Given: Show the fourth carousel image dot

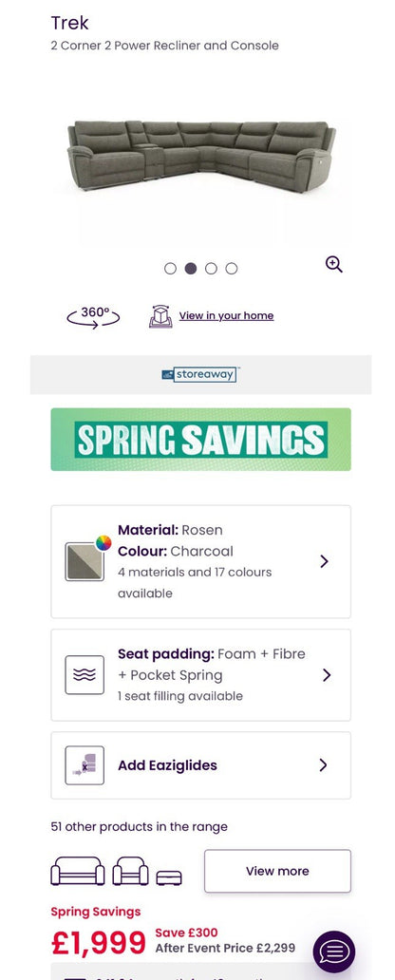Looking at the screenshot, I should coord(232,269).
